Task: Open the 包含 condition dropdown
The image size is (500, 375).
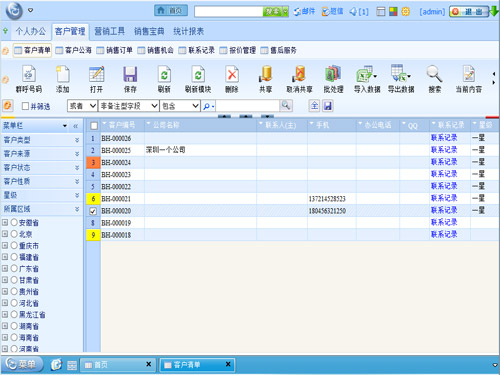Action: click(x=180, y=106)
